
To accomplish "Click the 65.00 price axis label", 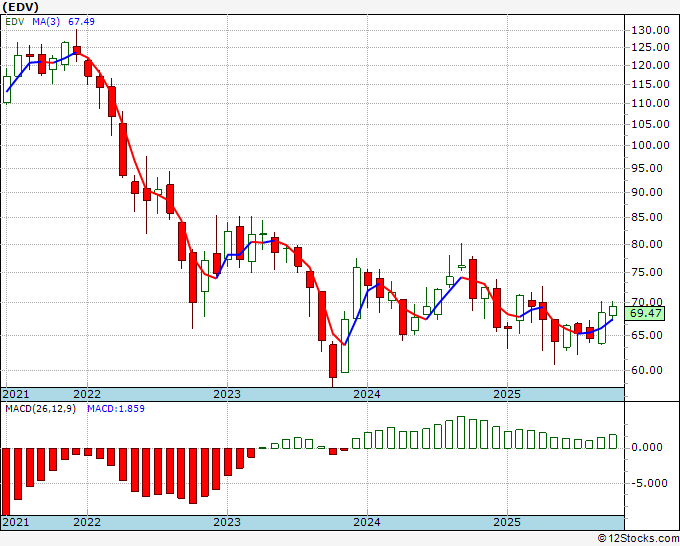I will (x=647, y=335).
